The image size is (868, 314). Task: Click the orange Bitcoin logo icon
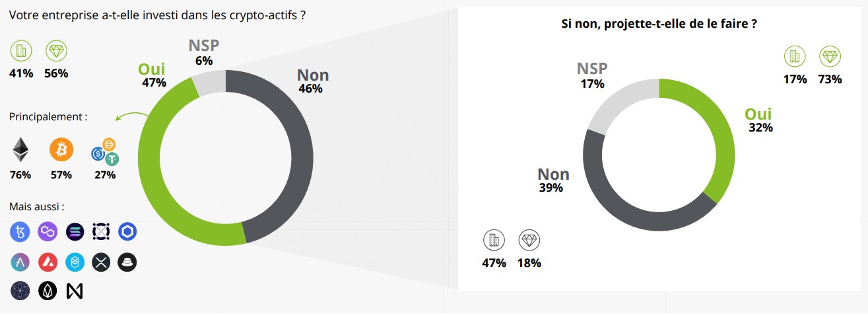[61, 151]
